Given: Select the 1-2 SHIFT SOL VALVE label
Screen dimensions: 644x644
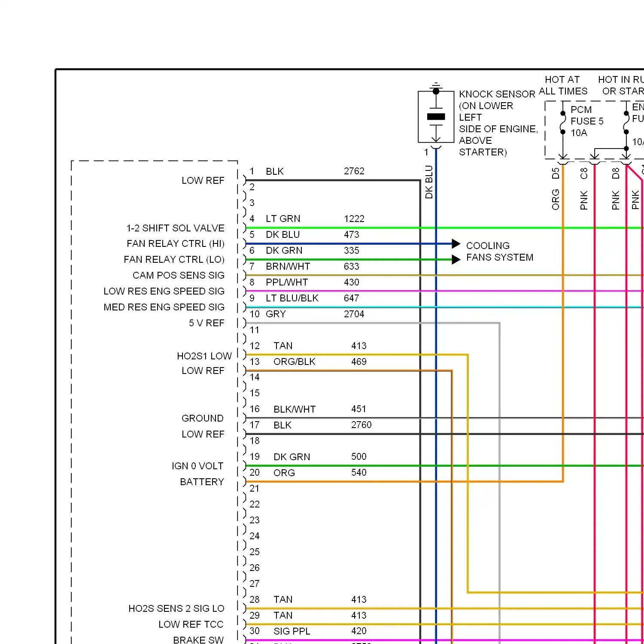Looking at the screenshot, I should (175, 228).
